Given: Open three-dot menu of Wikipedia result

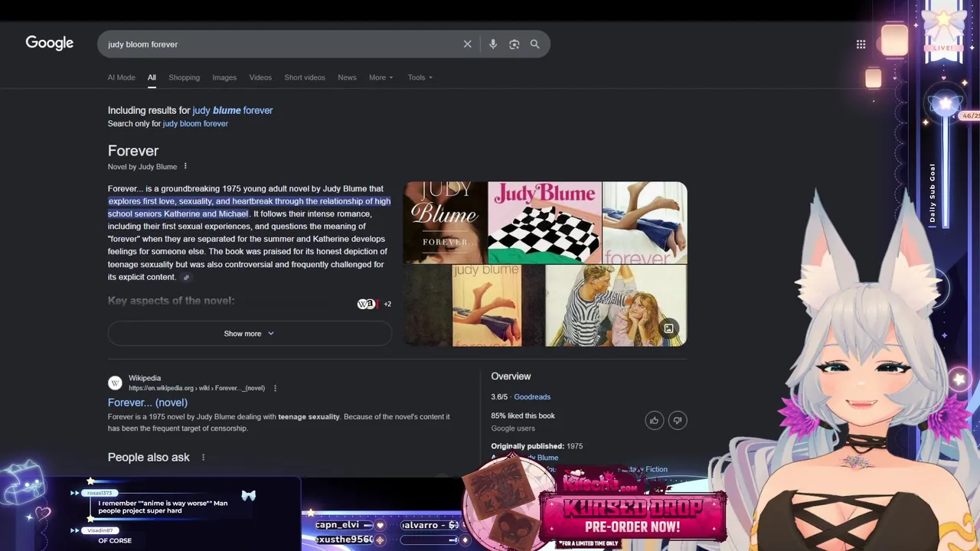Looking at the screenshot, I should coord(275,388).
